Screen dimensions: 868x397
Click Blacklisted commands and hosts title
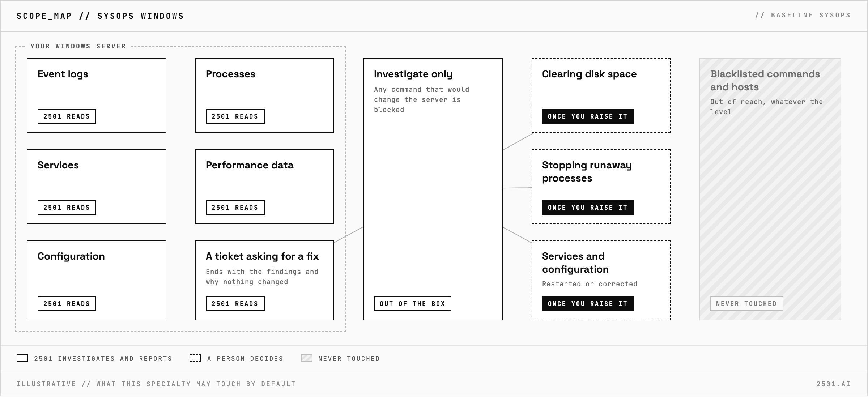coord(765,81)
